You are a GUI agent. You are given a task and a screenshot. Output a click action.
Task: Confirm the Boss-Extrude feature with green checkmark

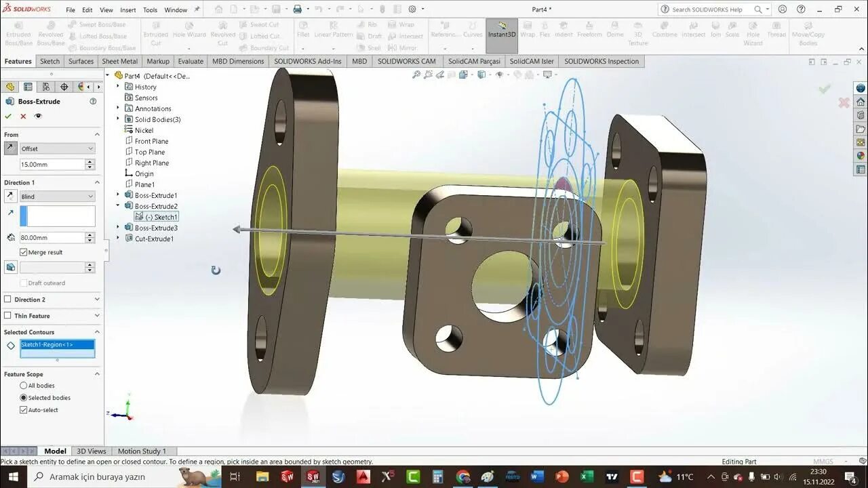8,116
